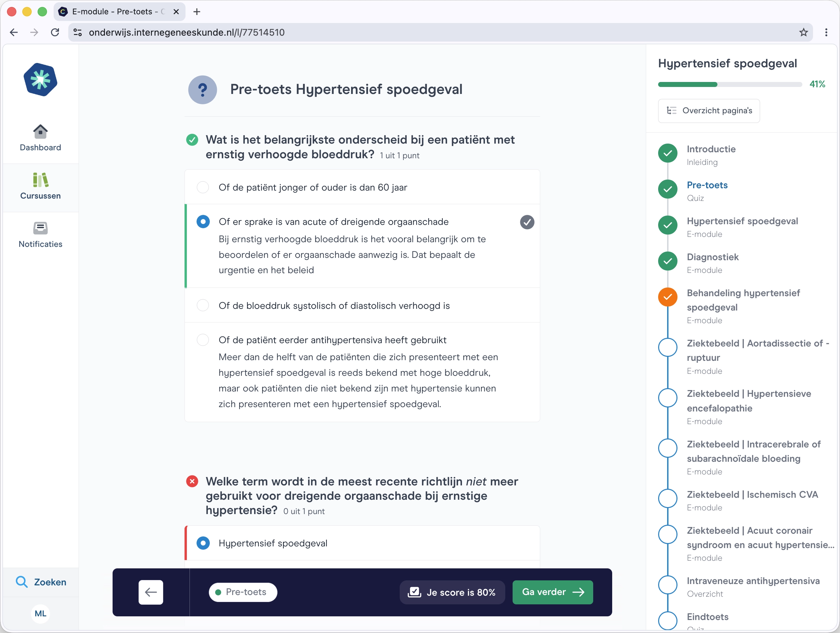Reload the page
The height and width of the screenshot is (633, 840).
pos(55,32)
